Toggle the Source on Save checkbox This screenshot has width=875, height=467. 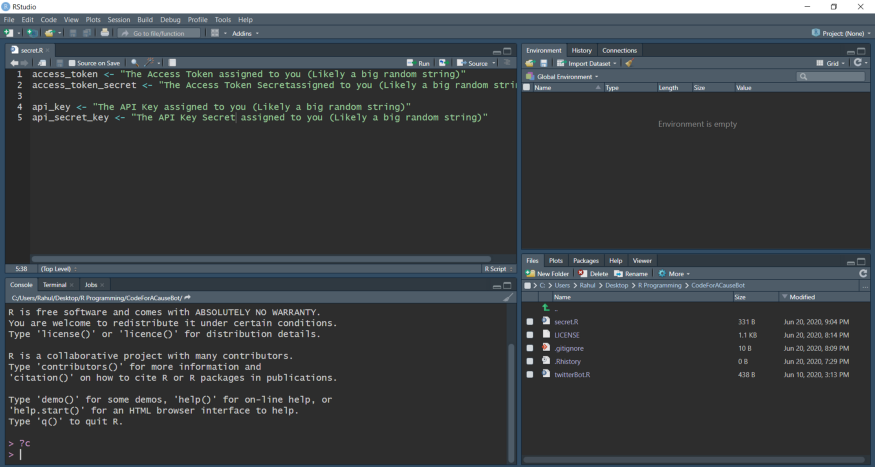(72, 63)
